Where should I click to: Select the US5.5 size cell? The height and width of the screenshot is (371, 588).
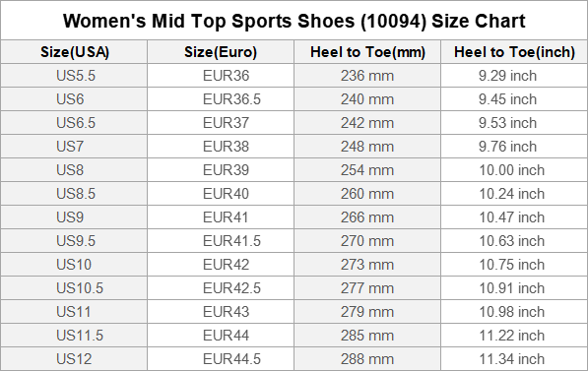[x=74, y=76]
